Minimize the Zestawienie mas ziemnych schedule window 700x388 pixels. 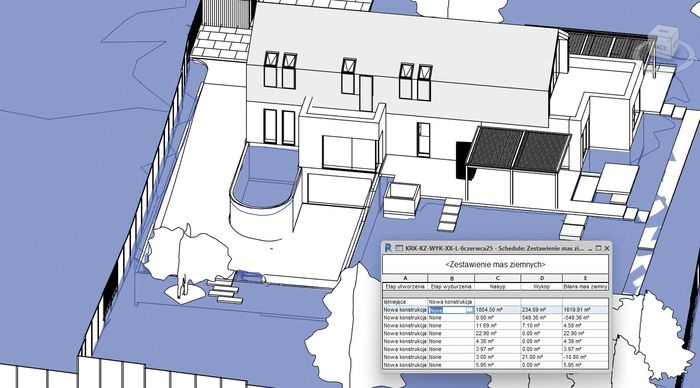pos(591,248)
